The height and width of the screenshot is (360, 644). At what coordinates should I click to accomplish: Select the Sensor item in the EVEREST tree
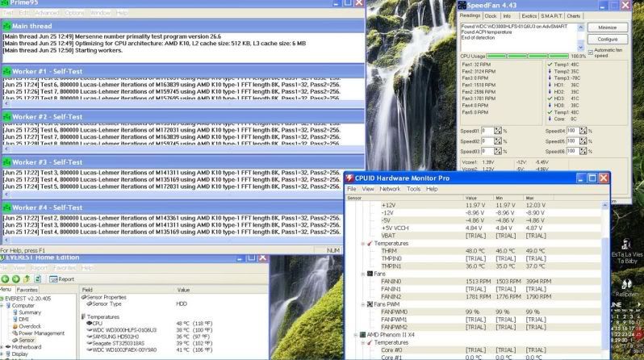[14, 340]
